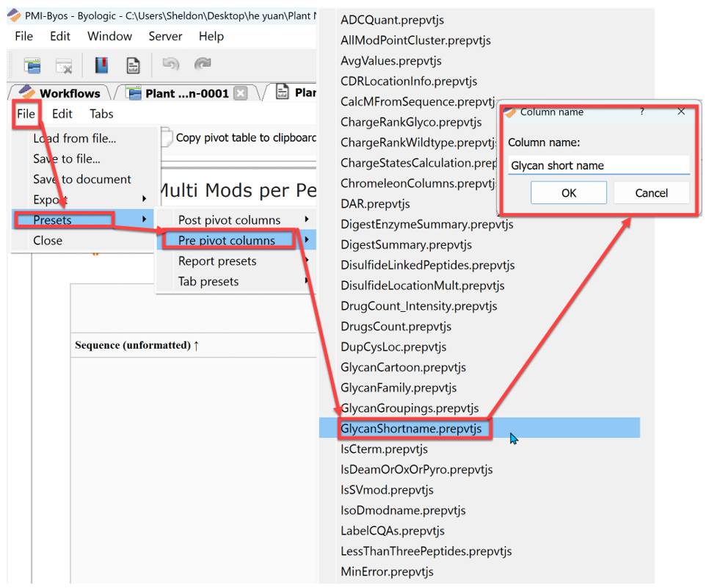This screenshot has height=588, width=709.
Task: Open the Presets menu entry
Action: (53, 220)
